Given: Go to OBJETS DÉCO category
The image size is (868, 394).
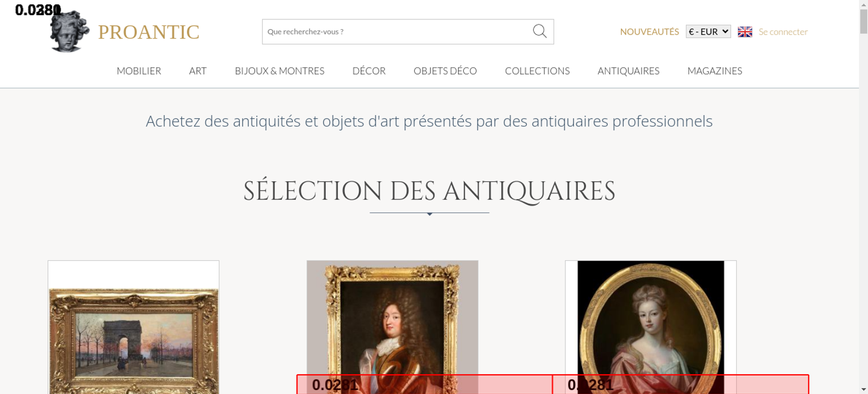Looking at the screenshot, I should pos(445,71).
